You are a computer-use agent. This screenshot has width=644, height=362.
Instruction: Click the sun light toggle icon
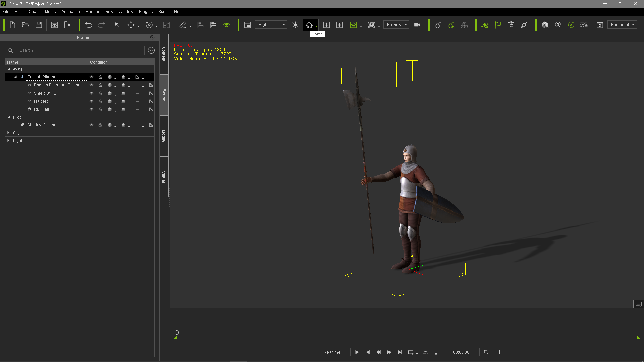[295, 25]
